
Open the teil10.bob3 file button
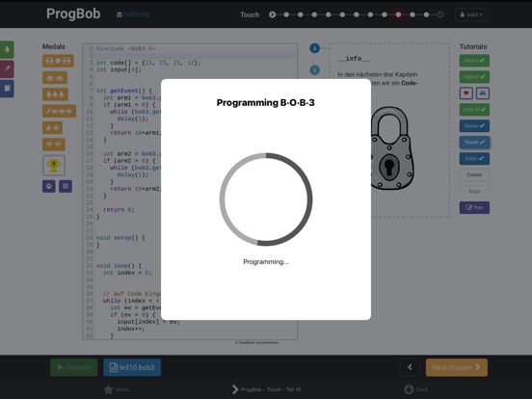pos(132,367)
